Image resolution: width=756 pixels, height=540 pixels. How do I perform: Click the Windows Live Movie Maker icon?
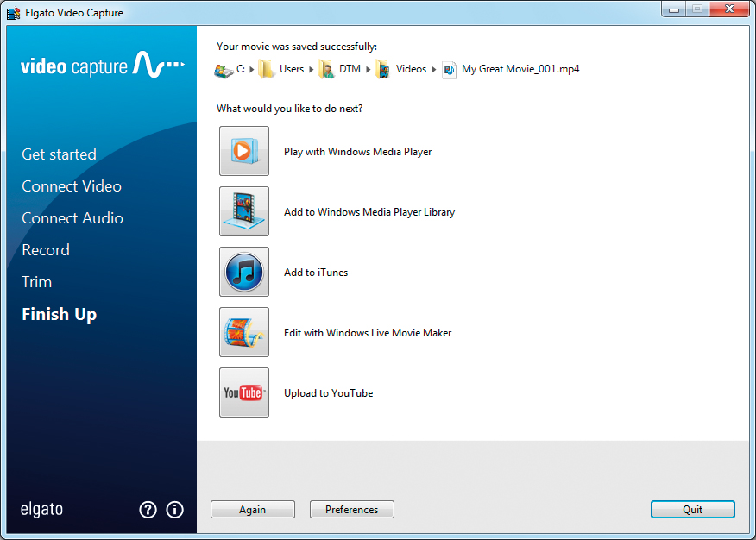[243, 332]
